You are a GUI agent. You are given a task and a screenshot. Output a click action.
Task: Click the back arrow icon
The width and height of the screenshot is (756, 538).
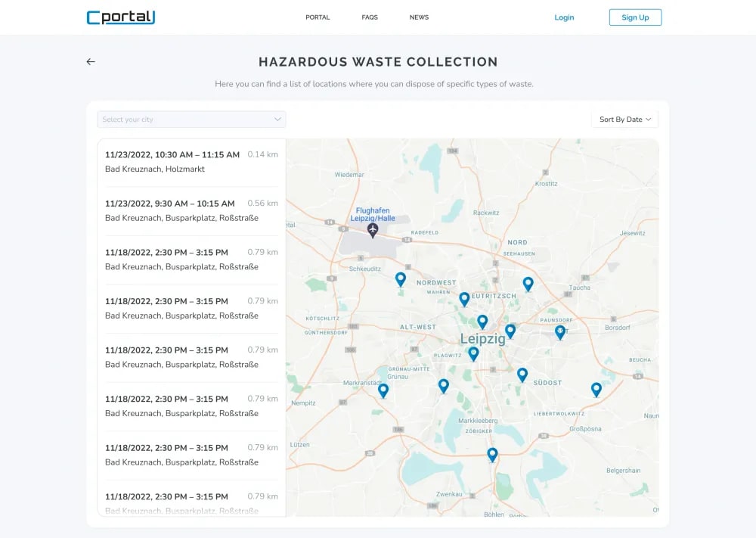click(91, 62)
